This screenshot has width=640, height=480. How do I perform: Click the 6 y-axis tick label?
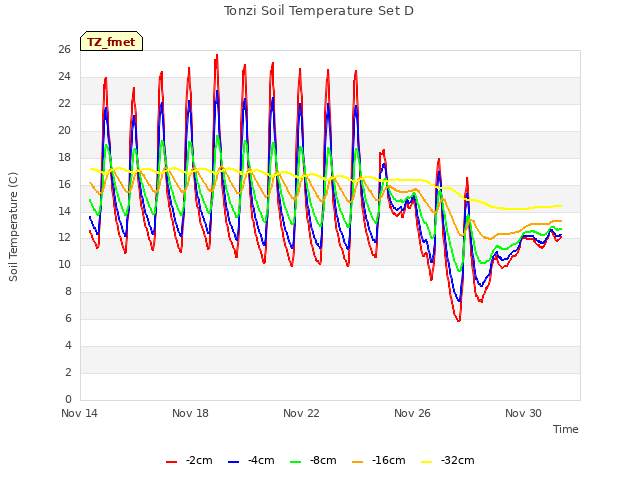coord(68,318)
